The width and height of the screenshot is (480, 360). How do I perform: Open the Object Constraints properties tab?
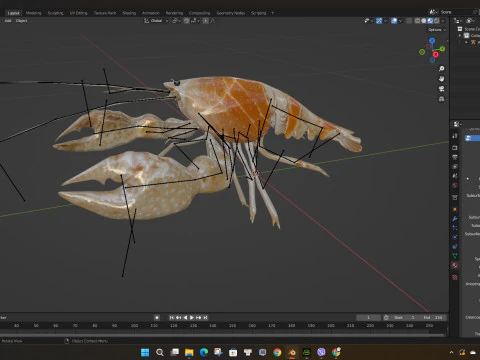[455, 247]
